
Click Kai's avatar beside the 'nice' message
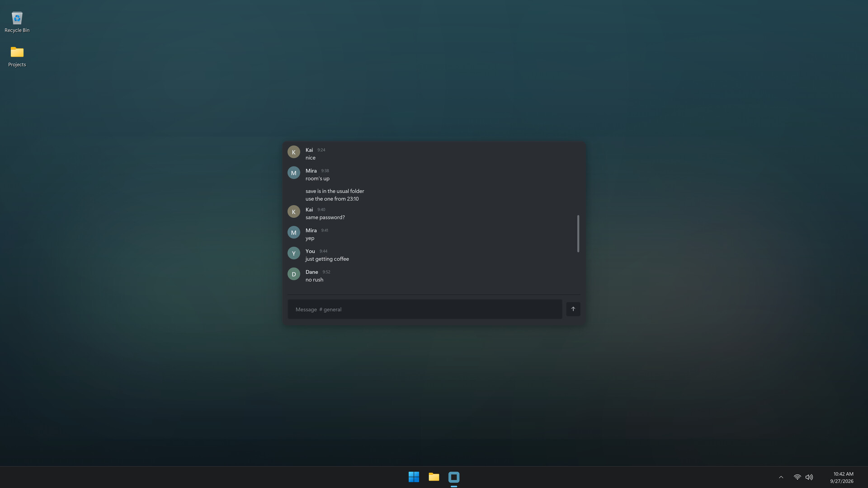294,152
